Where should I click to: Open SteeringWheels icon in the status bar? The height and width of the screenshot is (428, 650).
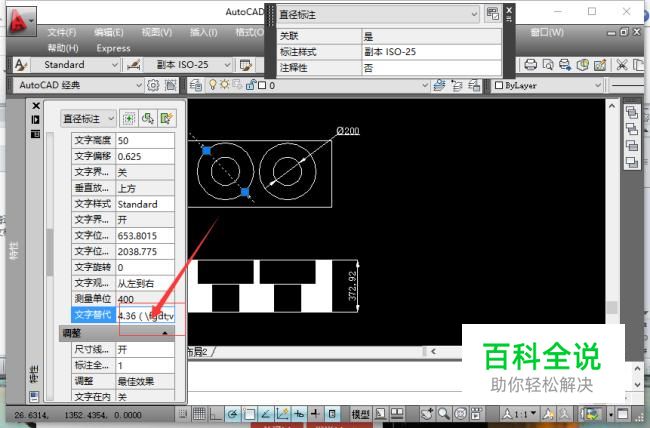[461, 414]
